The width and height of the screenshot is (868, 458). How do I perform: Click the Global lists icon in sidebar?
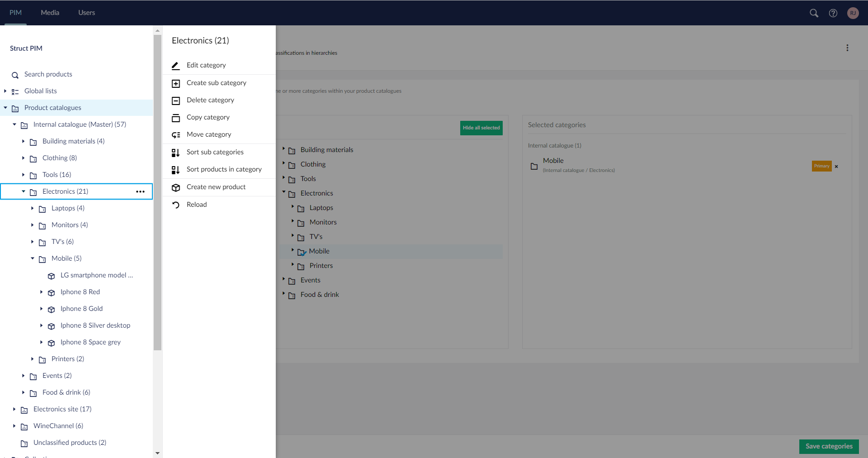click(x=15, y=91)
